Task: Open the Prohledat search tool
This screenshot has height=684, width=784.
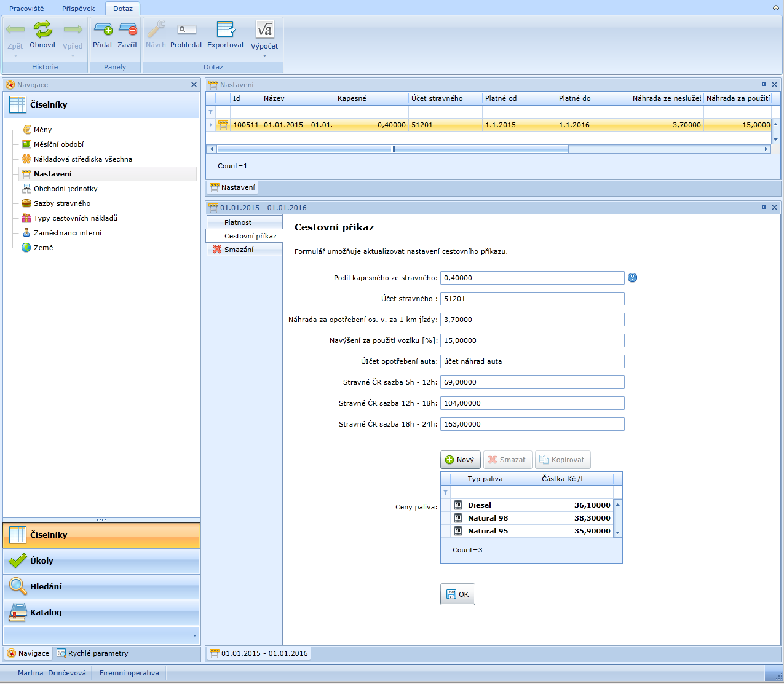Action: coord(186,30)
